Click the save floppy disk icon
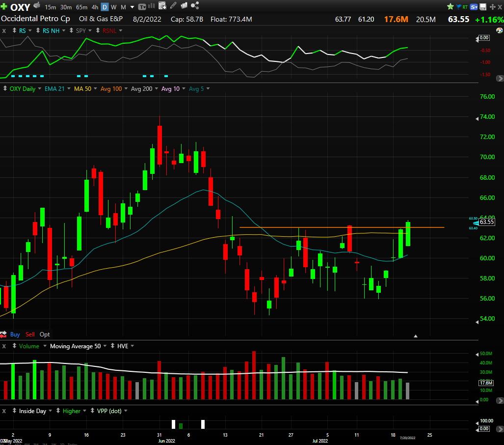Image resolution: width=504 pixels, height=445 pixels. click(x=483, y=7)
